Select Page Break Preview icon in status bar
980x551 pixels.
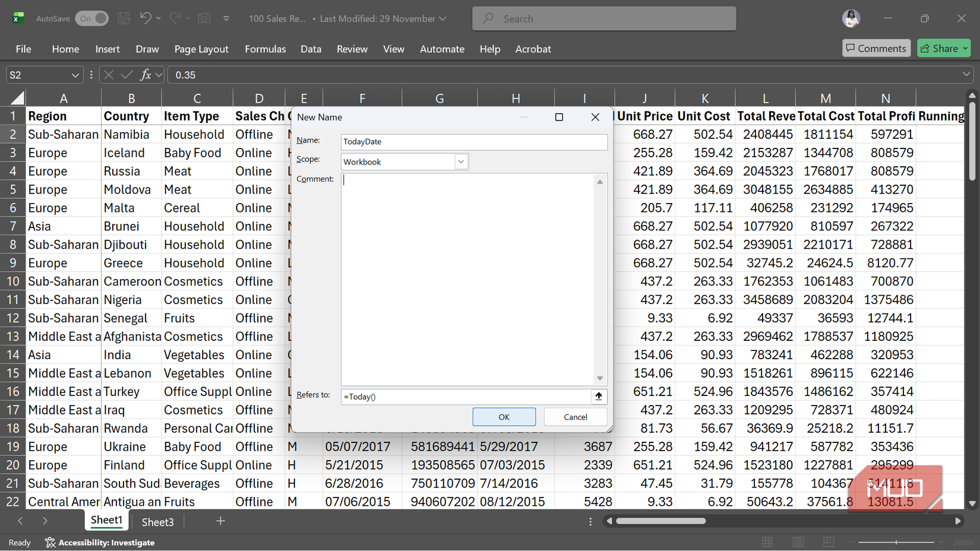click(829, 542)
